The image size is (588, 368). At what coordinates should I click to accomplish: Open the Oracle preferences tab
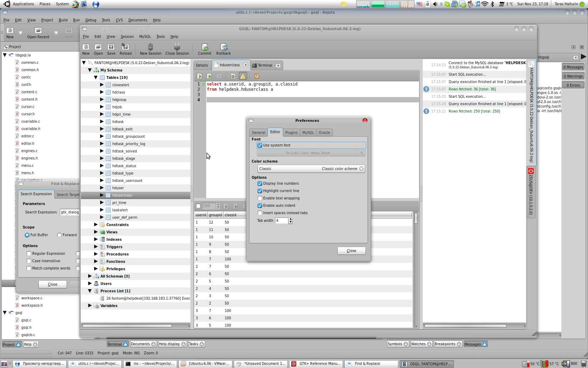tap(324, 132)
